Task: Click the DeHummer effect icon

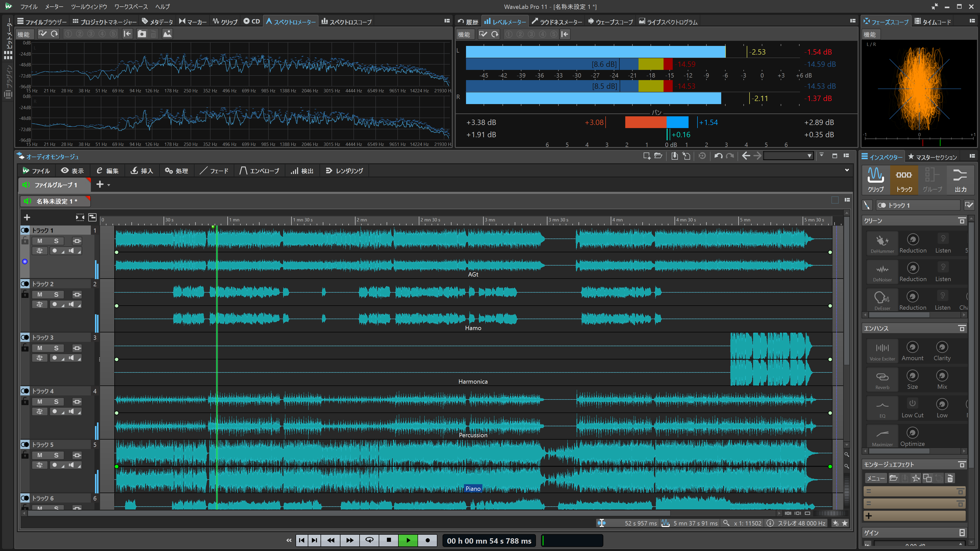Action: point(882,243)
